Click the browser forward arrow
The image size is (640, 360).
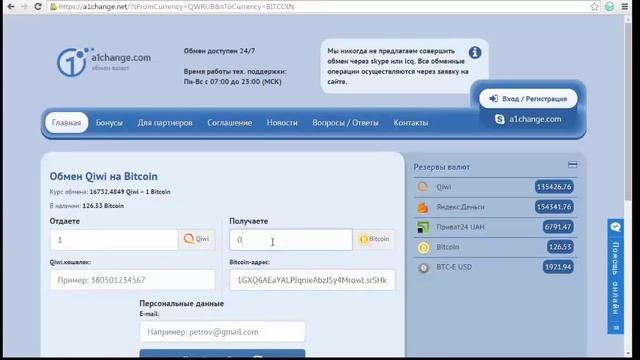(x=24, y=7)
